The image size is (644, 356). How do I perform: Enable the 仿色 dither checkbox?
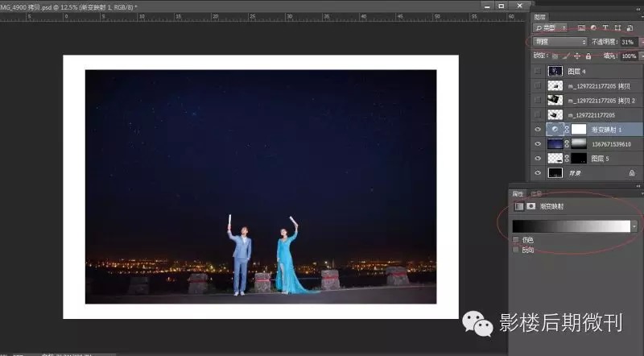coord(516,239)
